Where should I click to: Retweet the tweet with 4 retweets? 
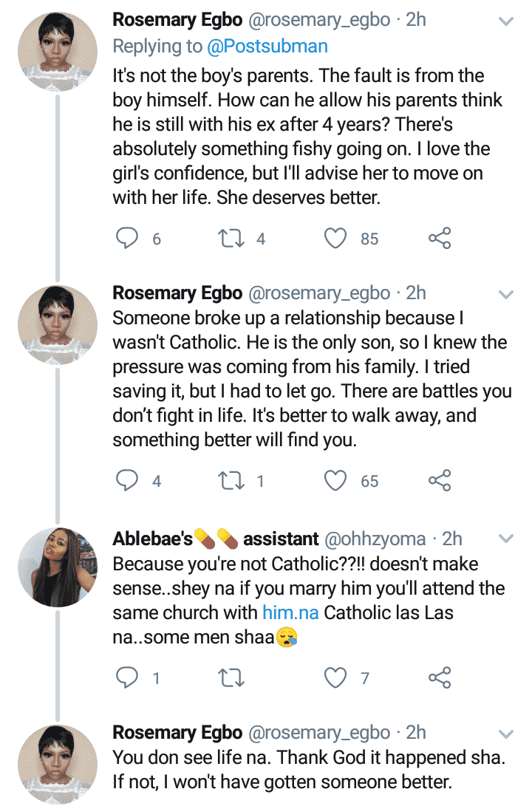(232, 238)
